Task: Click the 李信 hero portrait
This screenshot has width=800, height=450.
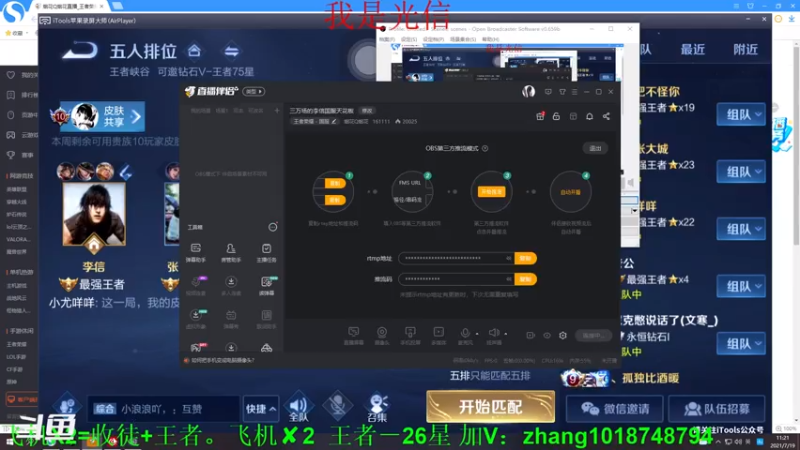Action: coord(94,214)
